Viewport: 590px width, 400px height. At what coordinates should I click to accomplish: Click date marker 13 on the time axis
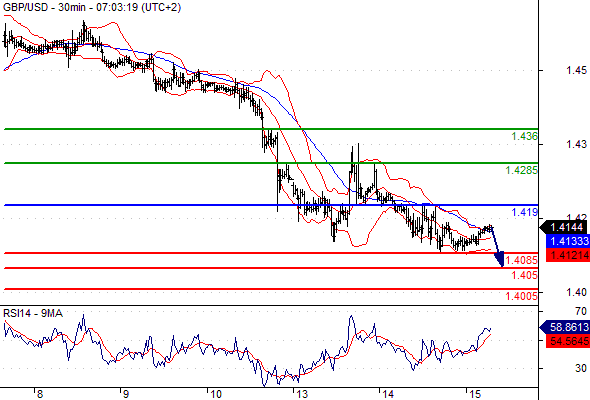click(x=302, y=394)
